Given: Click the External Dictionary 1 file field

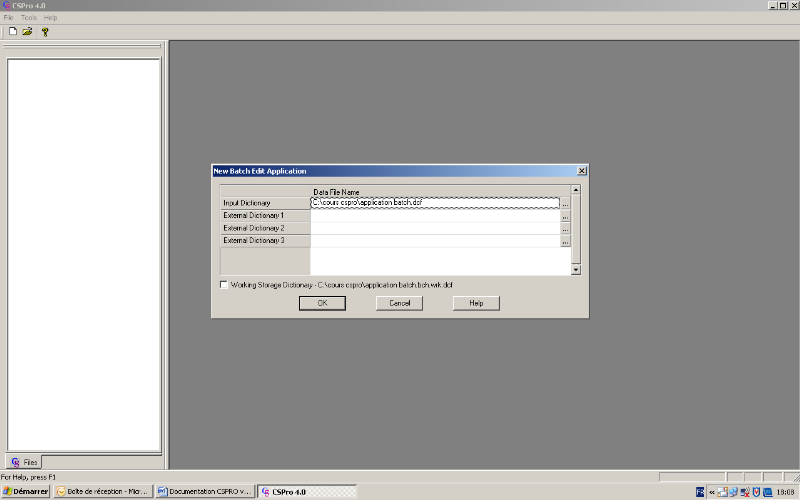Looking at the screenshot, I should tap(435, 216).
